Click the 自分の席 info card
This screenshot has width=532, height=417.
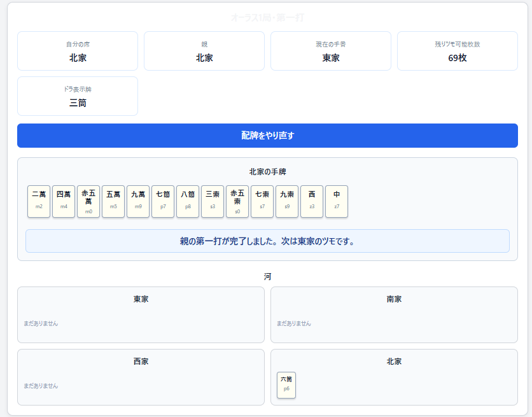(x=78, y=51)
